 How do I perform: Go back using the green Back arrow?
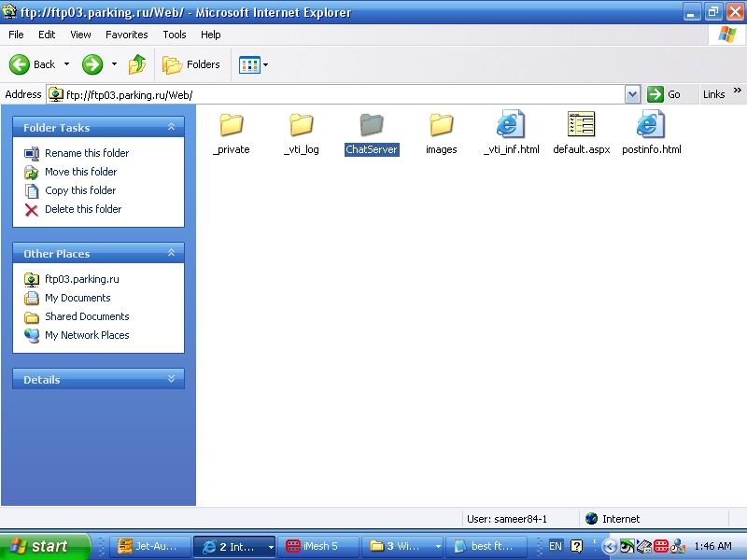tap(20, 64)
